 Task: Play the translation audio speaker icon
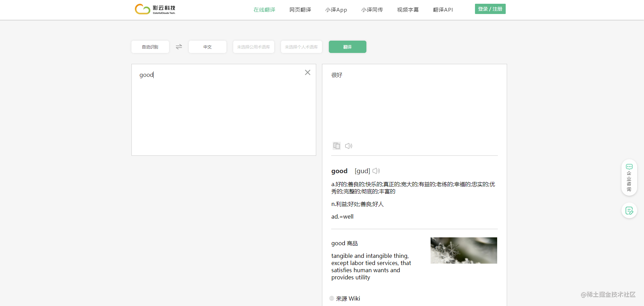click(349, 146)
